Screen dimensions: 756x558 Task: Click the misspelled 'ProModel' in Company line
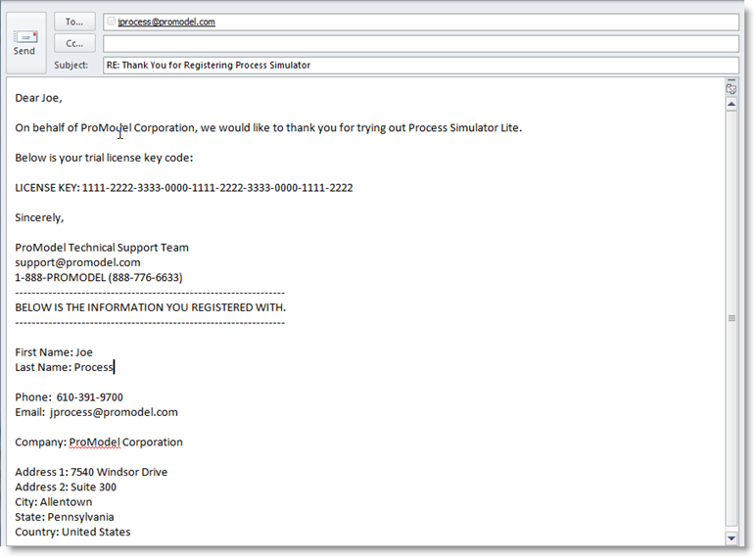click(94, 442)
